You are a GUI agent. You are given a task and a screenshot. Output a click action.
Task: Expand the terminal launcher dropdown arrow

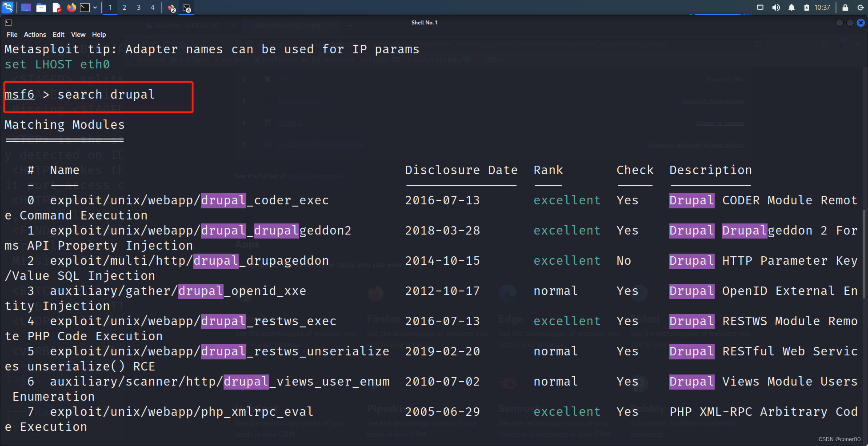click(x=95, y=8)
